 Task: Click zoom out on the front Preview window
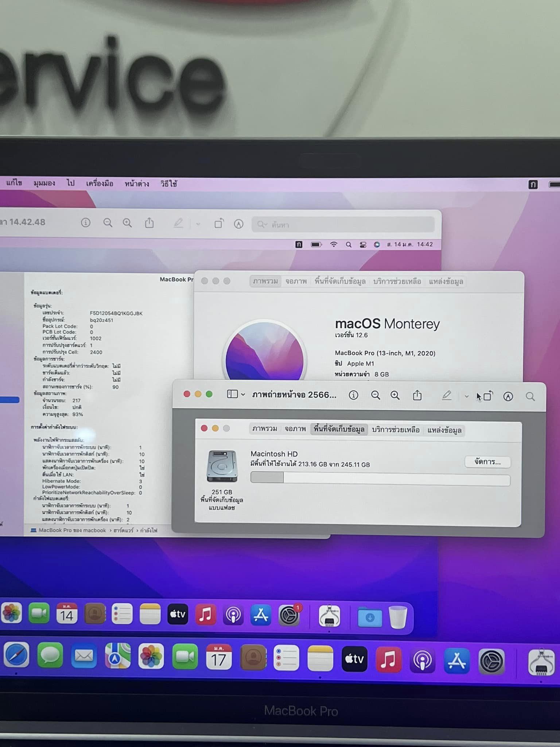tap(375, 395)
